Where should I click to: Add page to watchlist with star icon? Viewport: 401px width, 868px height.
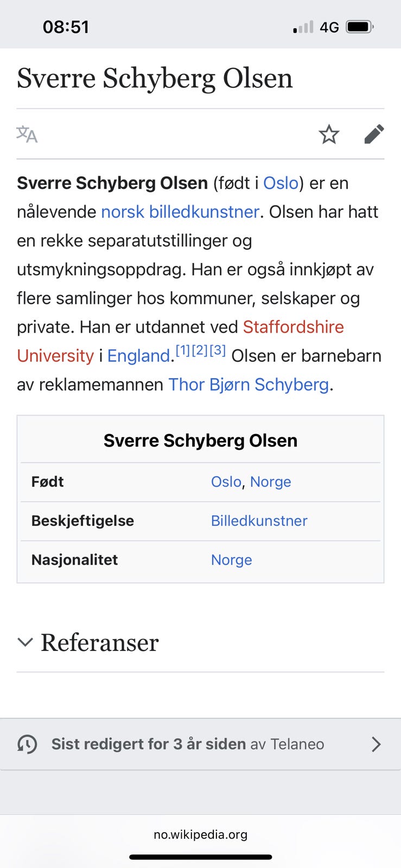pyautogui.click(x=329, y=134)
